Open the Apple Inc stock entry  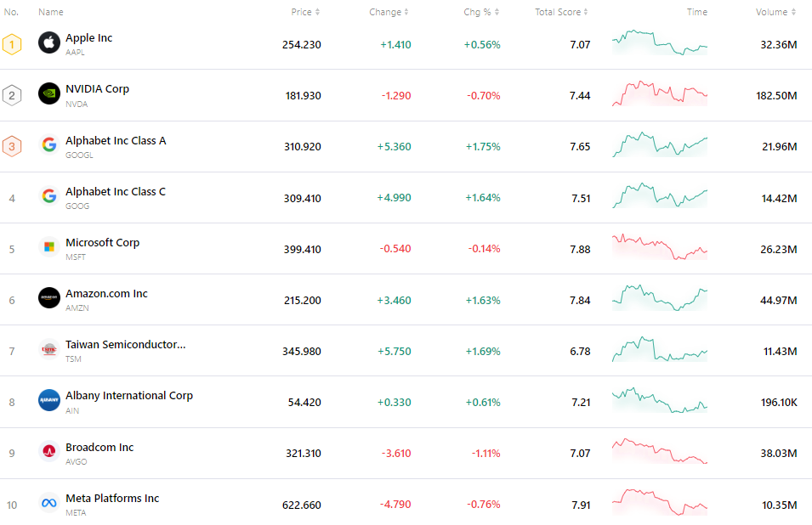(x=88, y=37)
